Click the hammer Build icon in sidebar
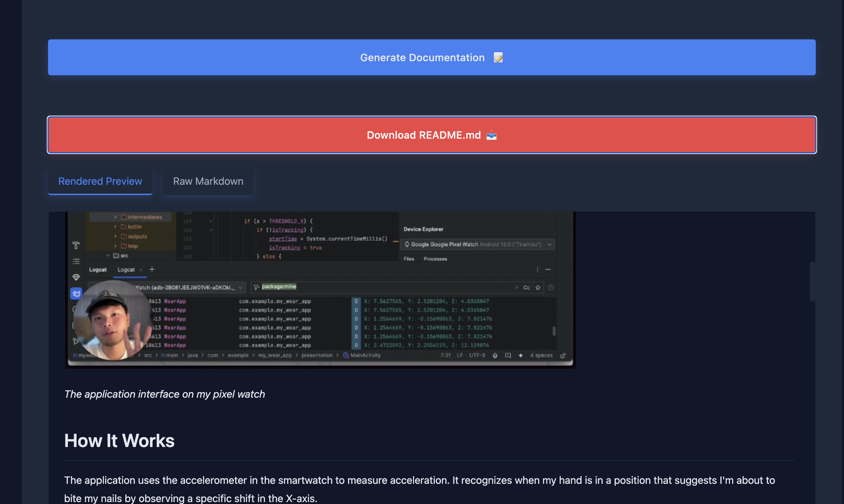The height and width of the screenshot is (504, 844). (76, 245)
